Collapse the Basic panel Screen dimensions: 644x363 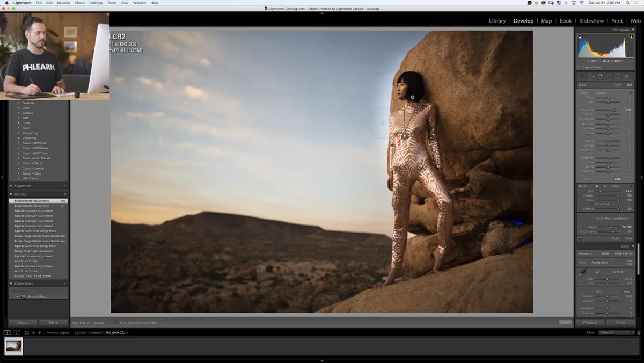coord(633,246)
